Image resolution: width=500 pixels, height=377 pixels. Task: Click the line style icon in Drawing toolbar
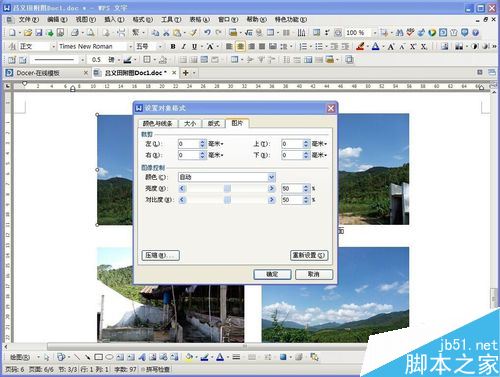tap(236, 357)
